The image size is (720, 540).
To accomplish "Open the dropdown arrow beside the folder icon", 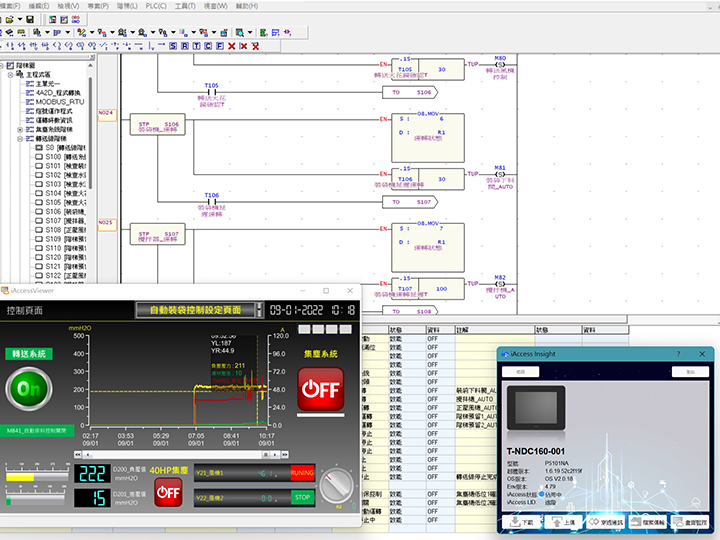I will coord(20,19).
